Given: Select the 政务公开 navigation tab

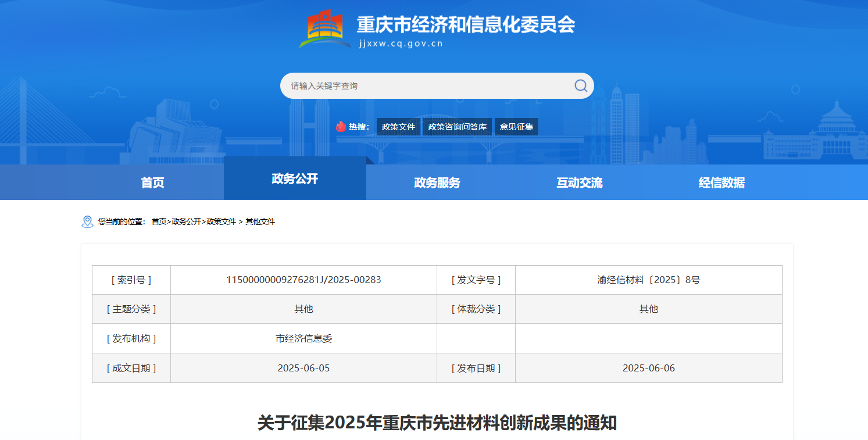Looking at the screenshot, I should tap(295, 179).
